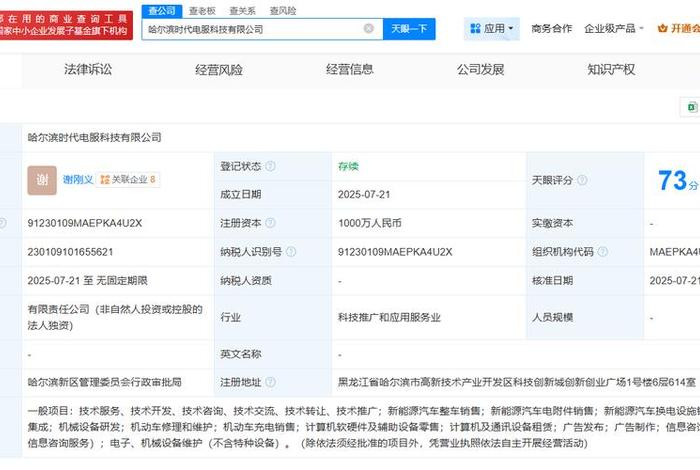Click help icon next to 注册资本
700x470 pixels.
pos(271,223)
